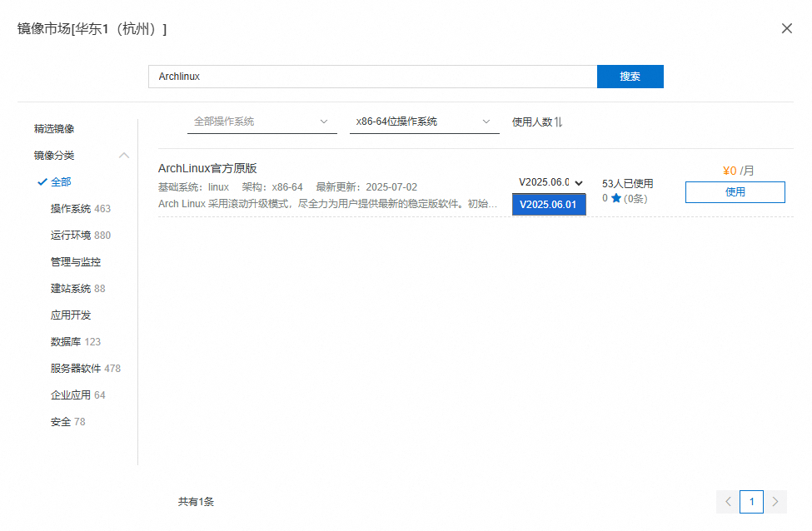
Task: Click the Archlinux search input field
Action: 372,77
